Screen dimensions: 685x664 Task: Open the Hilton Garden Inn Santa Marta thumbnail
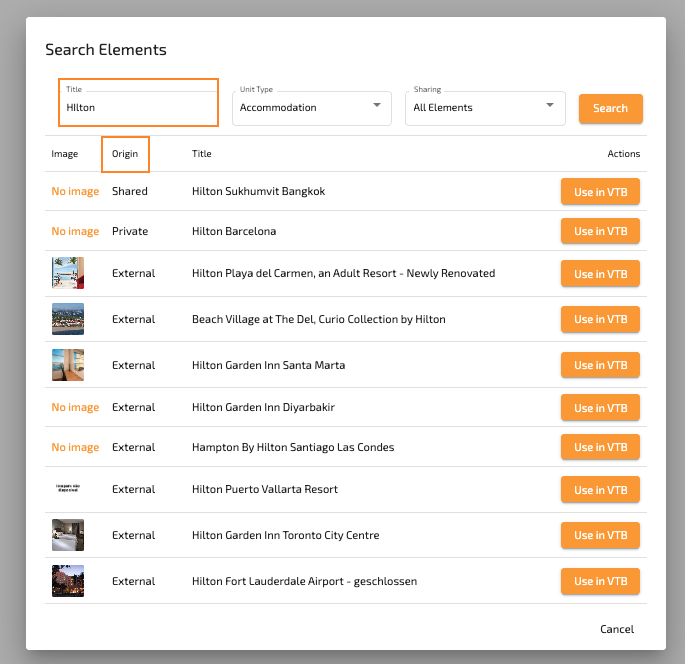(x=68, y=365)
